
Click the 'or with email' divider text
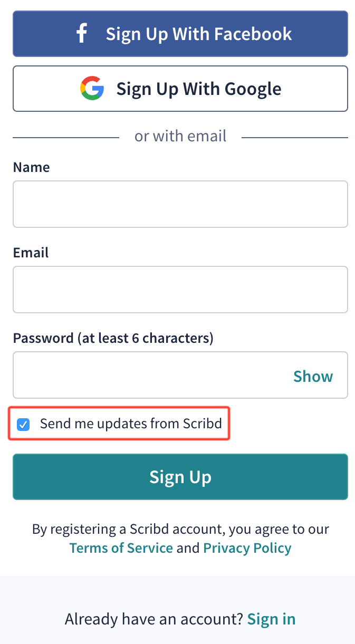180,136
